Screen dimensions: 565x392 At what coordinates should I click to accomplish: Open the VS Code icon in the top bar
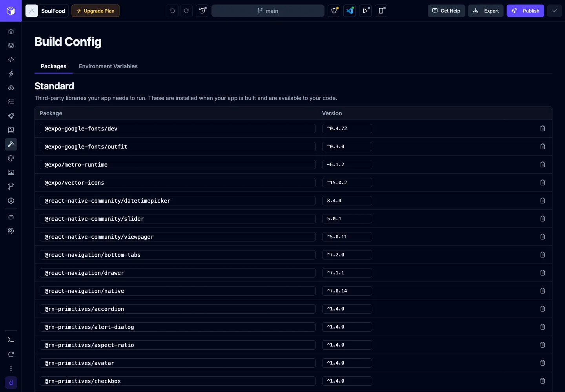pos(350,11)
